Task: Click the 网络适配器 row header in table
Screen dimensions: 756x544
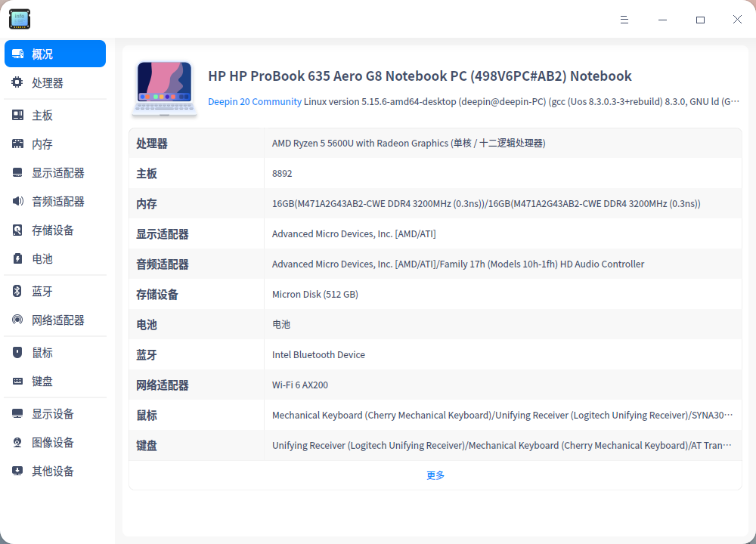Action: click(x=163, y=385)
